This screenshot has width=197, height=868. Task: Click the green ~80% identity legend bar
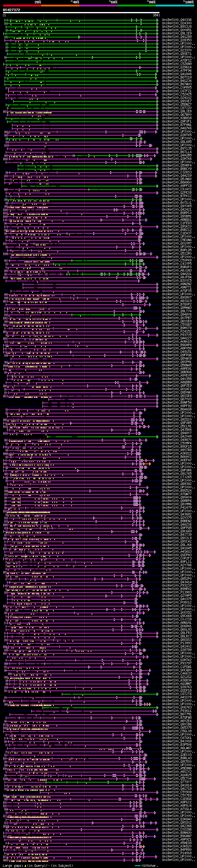[x=137, y=6]
